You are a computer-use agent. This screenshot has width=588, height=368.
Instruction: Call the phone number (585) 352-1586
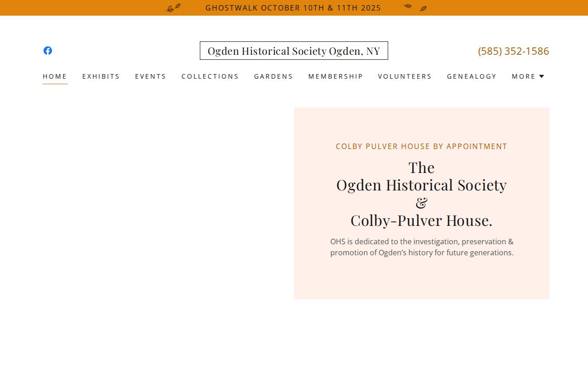514,51
